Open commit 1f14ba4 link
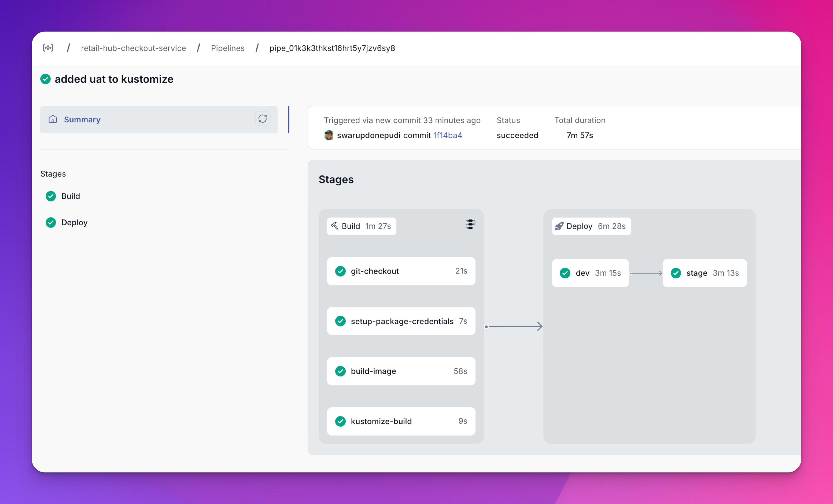Image resolution: width=833 pixels, height=504 pixels. (x=448, y=135)
